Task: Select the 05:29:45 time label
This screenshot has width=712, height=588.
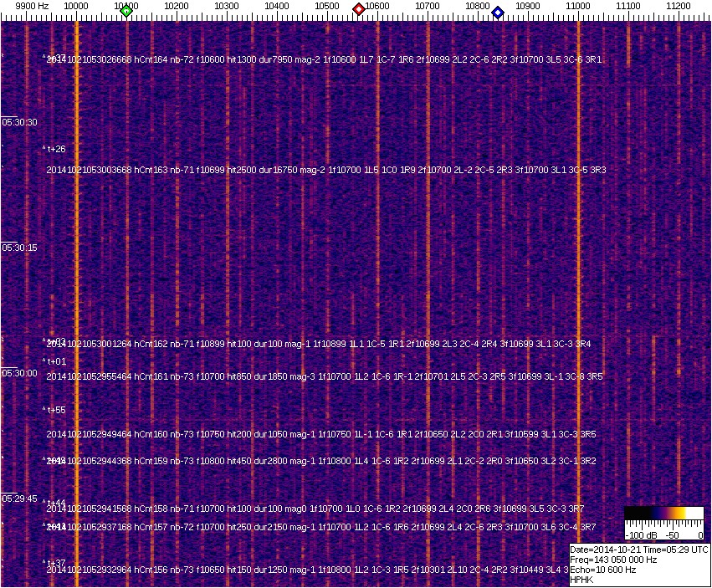Action: coord(19,499)
